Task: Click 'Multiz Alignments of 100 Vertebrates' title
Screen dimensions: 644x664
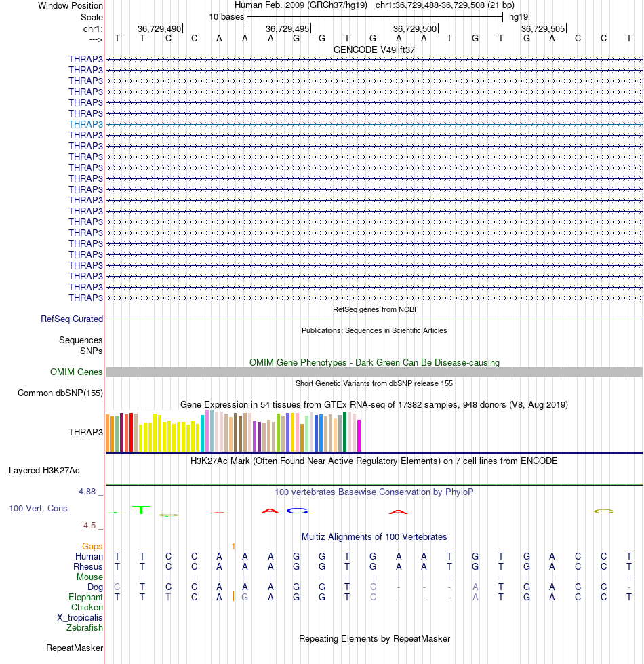Action: point(374,536)
